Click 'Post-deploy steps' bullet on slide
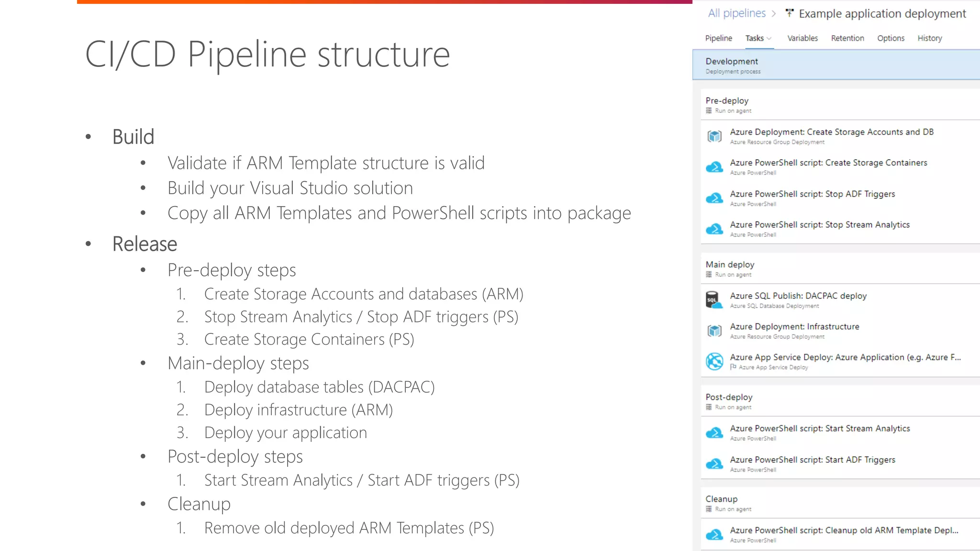The height and width of the screenshot is (551, 980). point(235,457)
